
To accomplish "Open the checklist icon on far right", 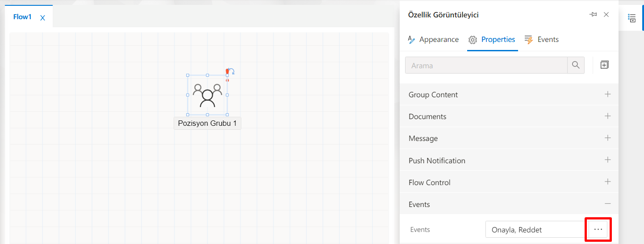I will (x=631, y=18).
